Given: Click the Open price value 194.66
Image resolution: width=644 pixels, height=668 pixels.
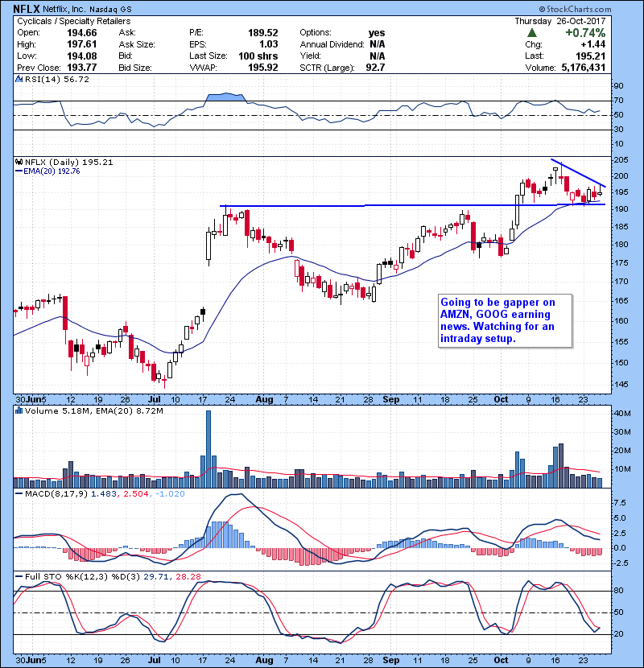Looking at the screenshot, I should coord(82,33).
